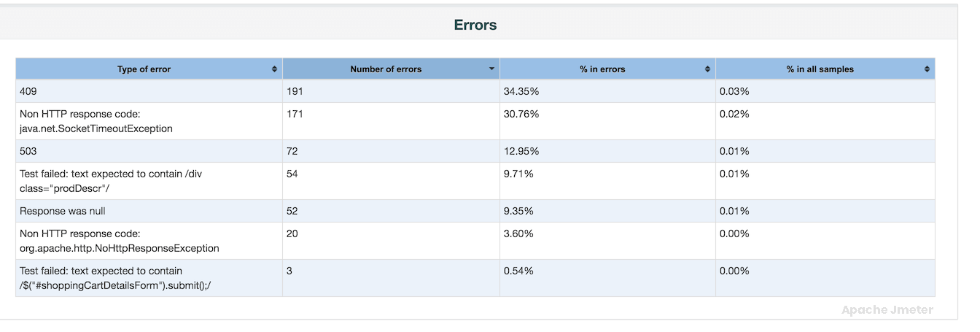Click sort icon in % in all samples header
Image resolution: width=980 pixels, height=332 pixels.
(x=927, y=69)
